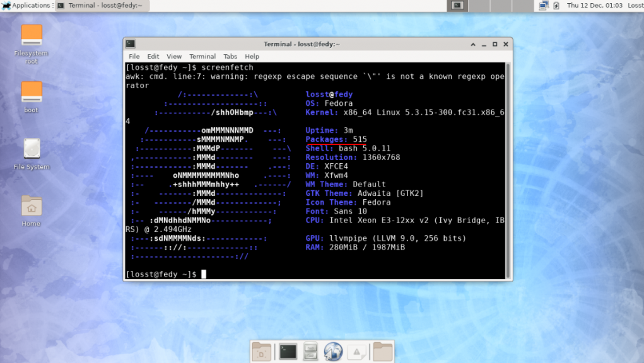The height and width of the screenshot is (363, 644).
Task: Click the 'Packages: 515' line in terminal
Action: pos(336,139)
